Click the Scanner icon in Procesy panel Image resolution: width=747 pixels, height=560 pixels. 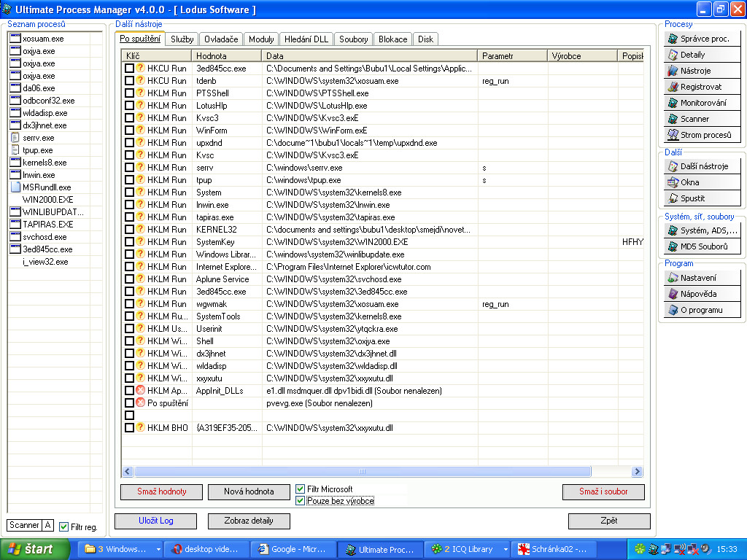point(672,119)
